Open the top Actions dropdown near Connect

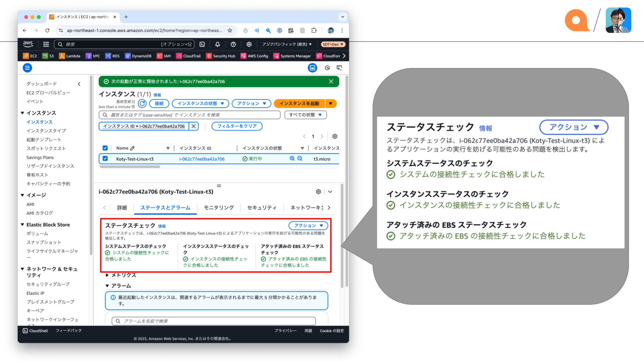point(252,104)
